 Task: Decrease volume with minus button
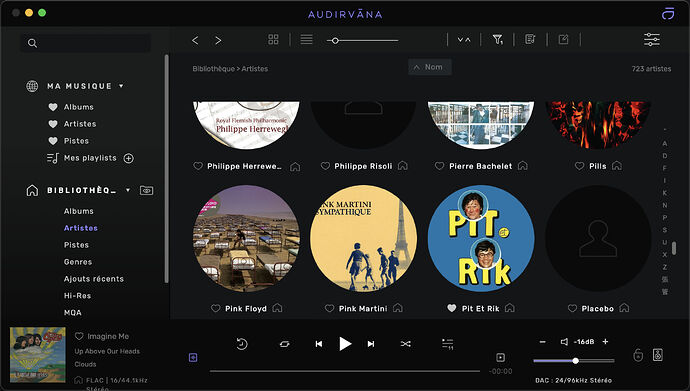click(543, 342)
